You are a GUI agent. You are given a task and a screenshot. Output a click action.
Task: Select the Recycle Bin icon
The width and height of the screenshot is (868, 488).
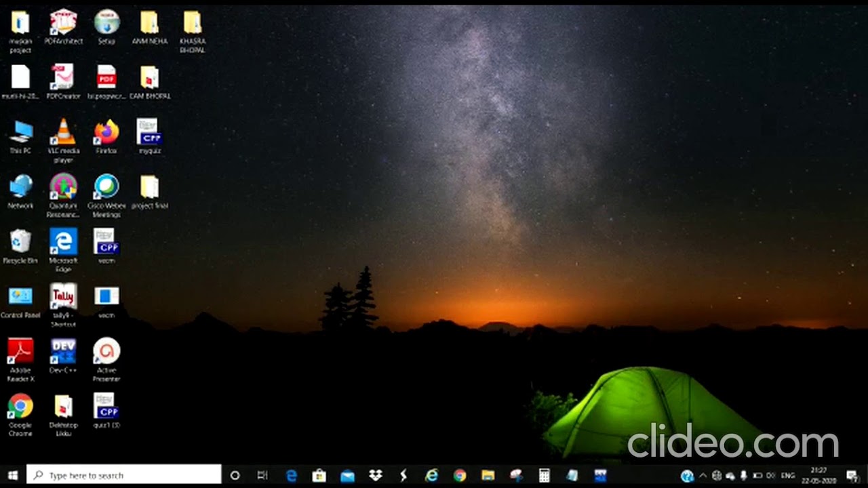(x=20, y=246)
